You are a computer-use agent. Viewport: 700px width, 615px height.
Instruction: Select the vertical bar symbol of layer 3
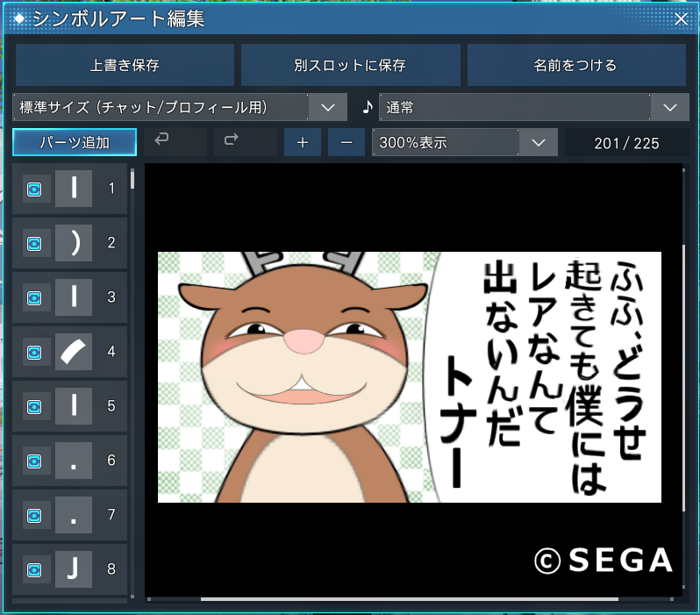(74, 297)
